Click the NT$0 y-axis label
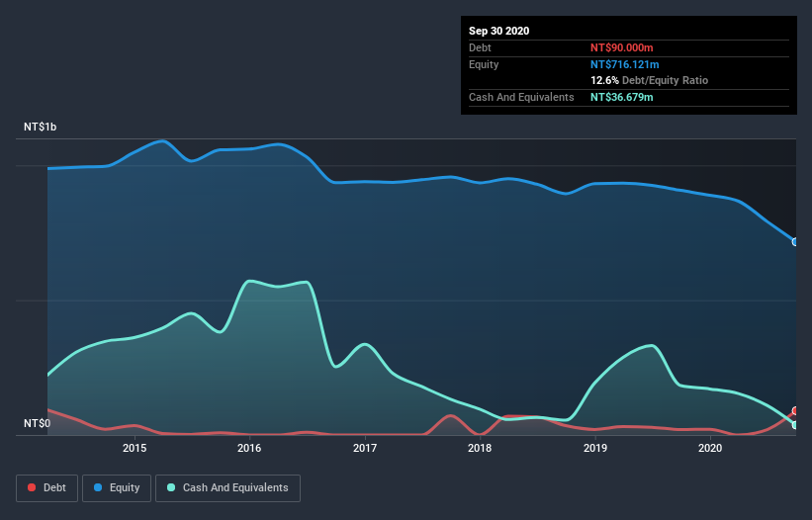 click(x=38, y=423)
